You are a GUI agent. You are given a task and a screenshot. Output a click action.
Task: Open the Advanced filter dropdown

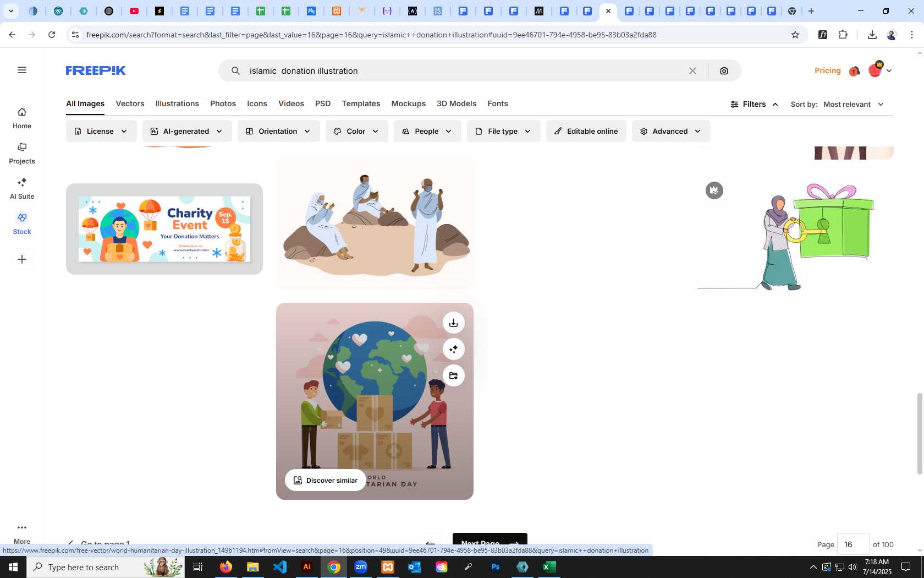click(x=671, y=131)
